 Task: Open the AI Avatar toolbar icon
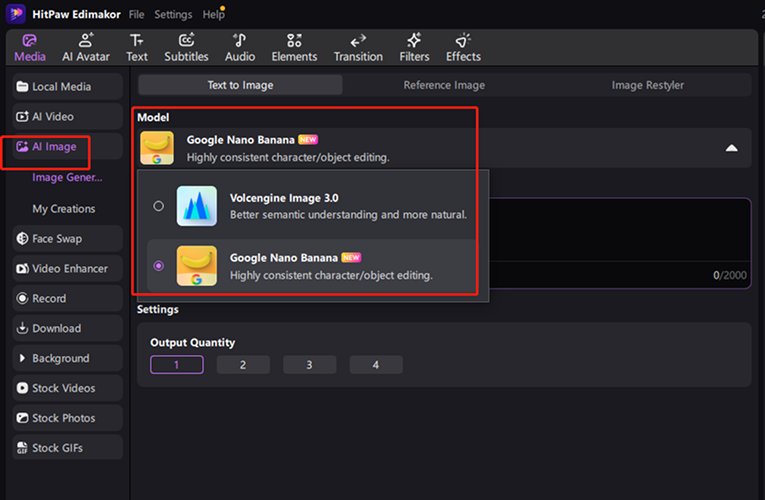(86, 46)
